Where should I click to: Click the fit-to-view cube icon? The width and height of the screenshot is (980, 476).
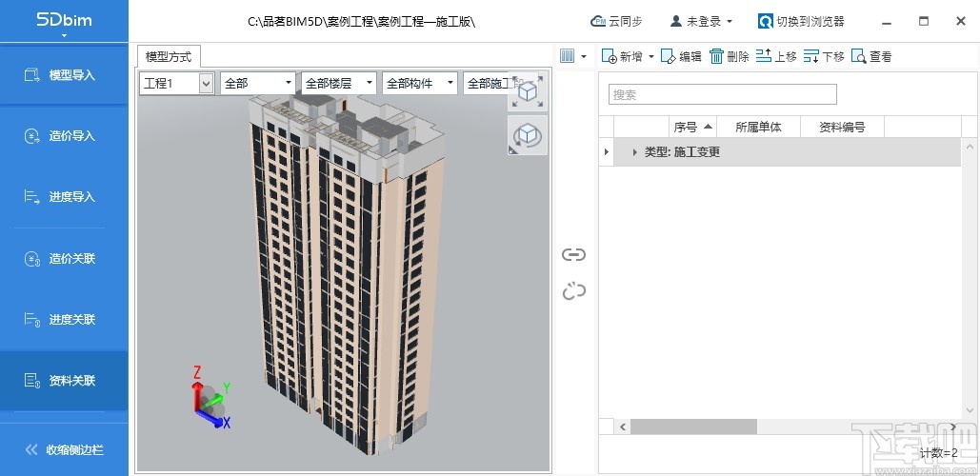click(529, 91)
